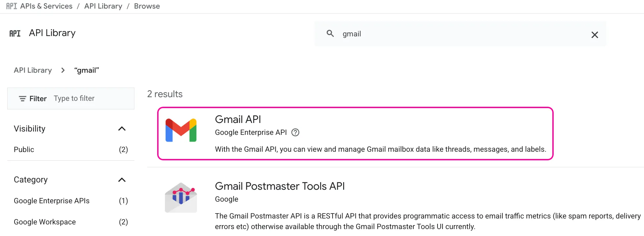This screenshot has height=236, width=644.
Task: Go to APIs & Services breadcrumb
Action: [46, 6]
